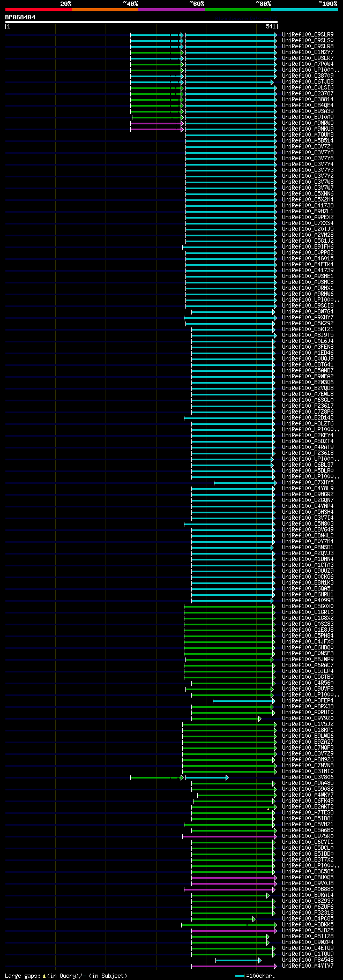Viewport: 343px width, 980px height.
Task: Click the orange ~40% identity legend segment
Action: click(105, 10)
